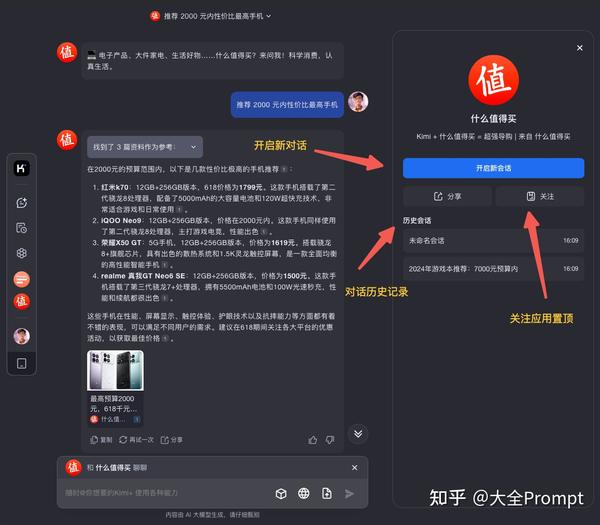Open the Kimi+ apps hexagon icon
The height and width of the screenshot is (525, 600).
(21, 253)
